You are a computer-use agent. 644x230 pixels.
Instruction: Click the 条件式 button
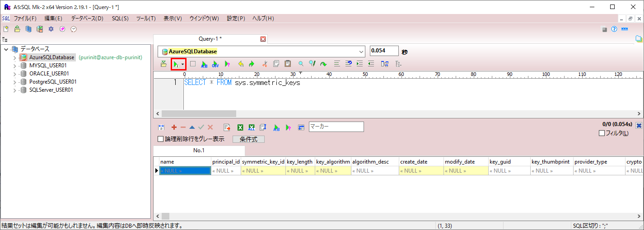point(248,139)
